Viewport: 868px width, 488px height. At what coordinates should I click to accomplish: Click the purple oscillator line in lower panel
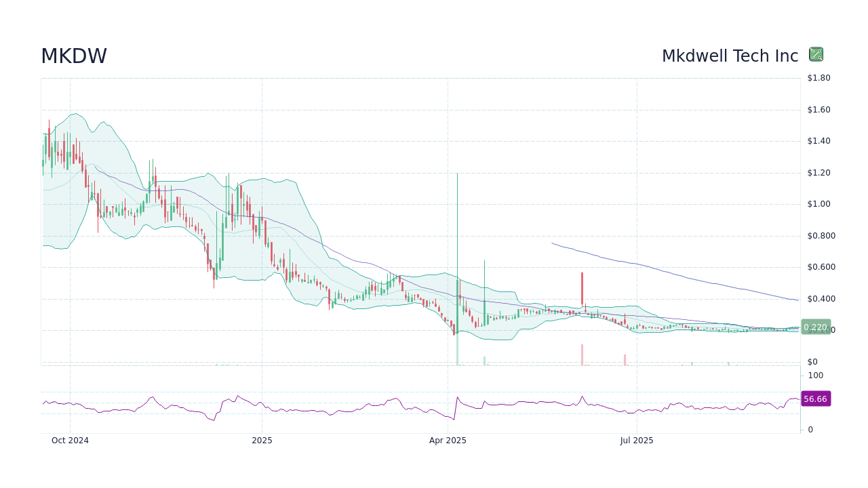[x=339, y=410]
